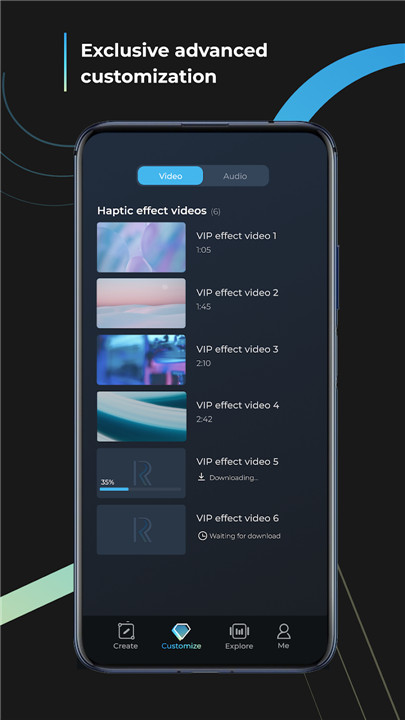
Task: Open VIP effect video 4 thumbnail
Action: [141, 416]
